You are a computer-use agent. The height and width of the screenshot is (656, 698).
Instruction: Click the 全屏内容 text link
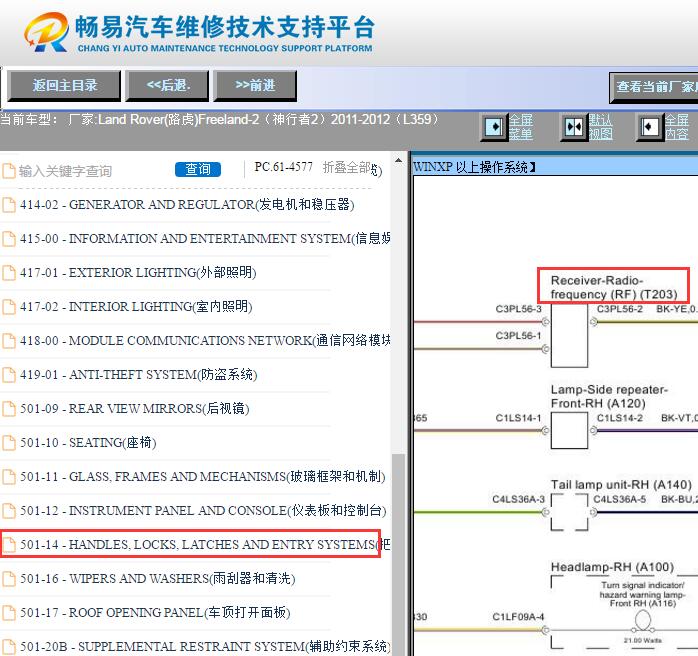677,127
